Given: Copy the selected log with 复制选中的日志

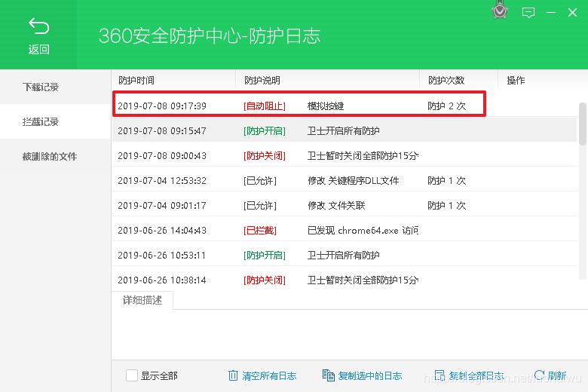Looking at the screenshot, I should click(370, 375).
